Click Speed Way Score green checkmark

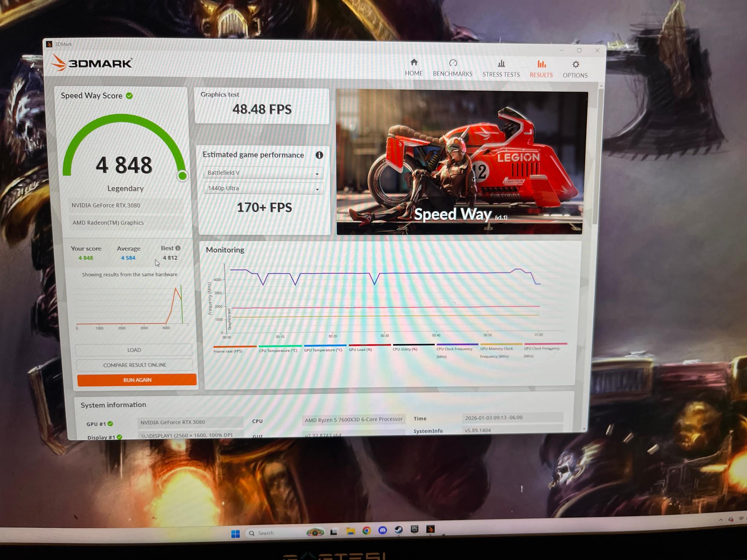129,96
